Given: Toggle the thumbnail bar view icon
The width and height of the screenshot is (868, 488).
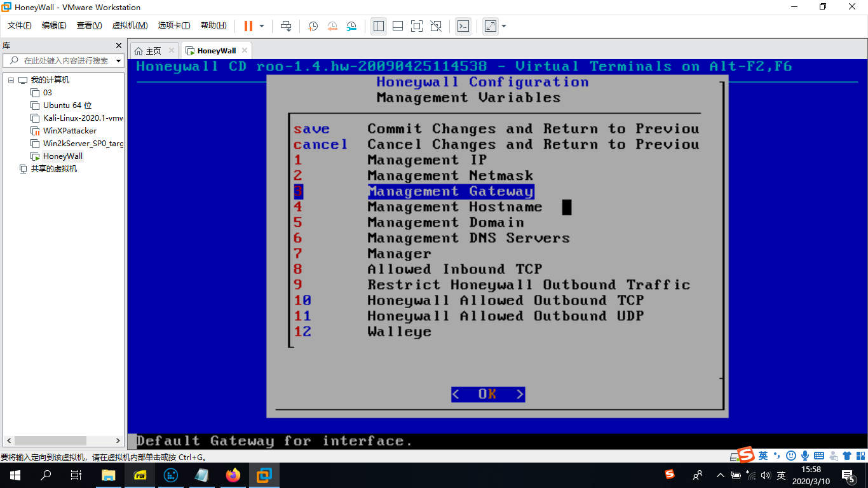Looking at the screenshot, I should coord(398,26).
